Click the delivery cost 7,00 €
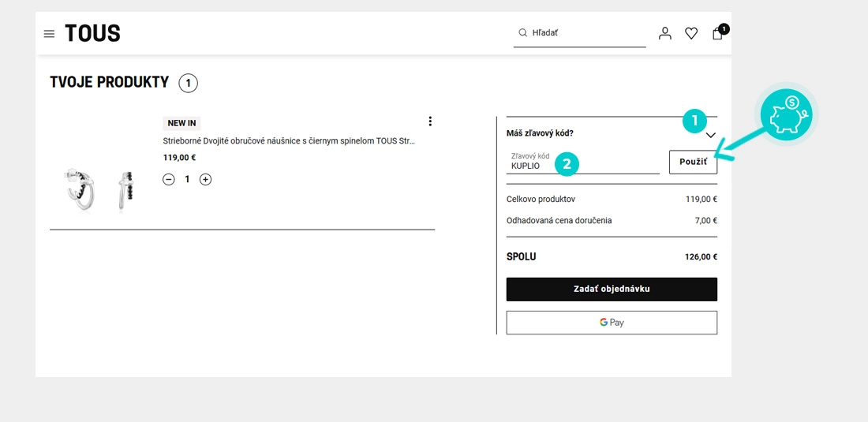The width and height of the screenshot is (868, 422). tap(705, 221)
